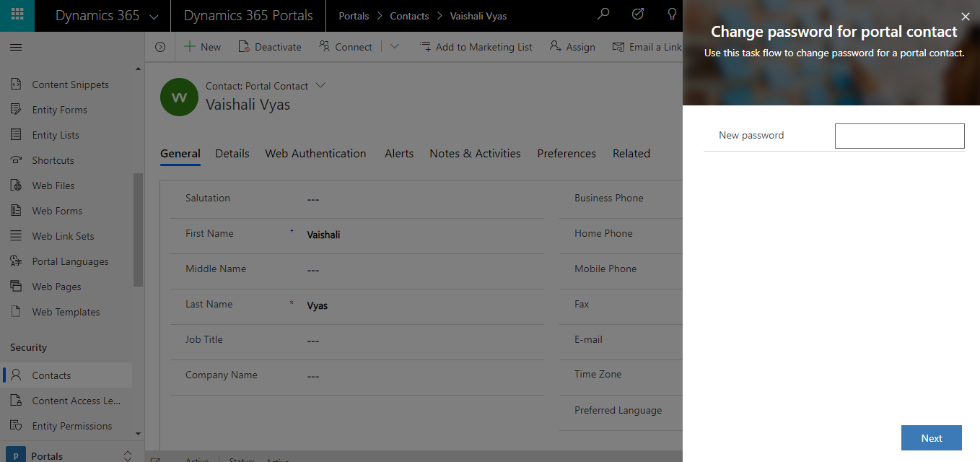980x462 pixels.
Task: Click the Salutation field
Action: (x=357, y=199)
